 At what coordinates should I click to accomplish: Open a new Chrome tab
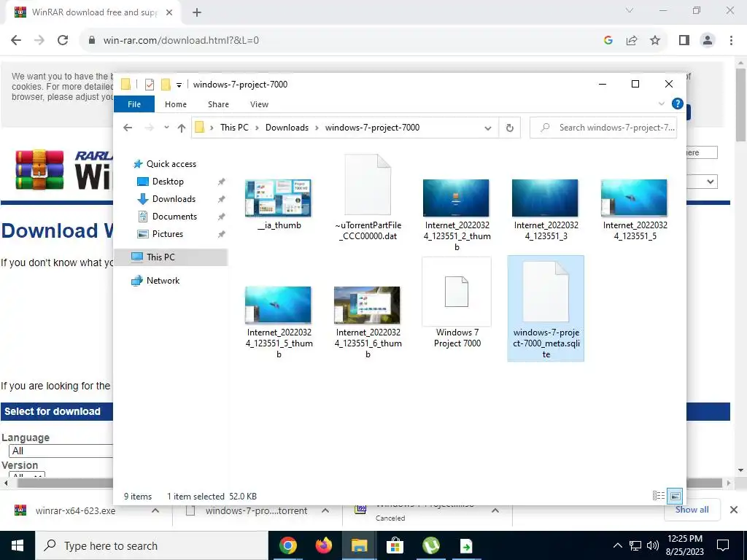point(197,12)
